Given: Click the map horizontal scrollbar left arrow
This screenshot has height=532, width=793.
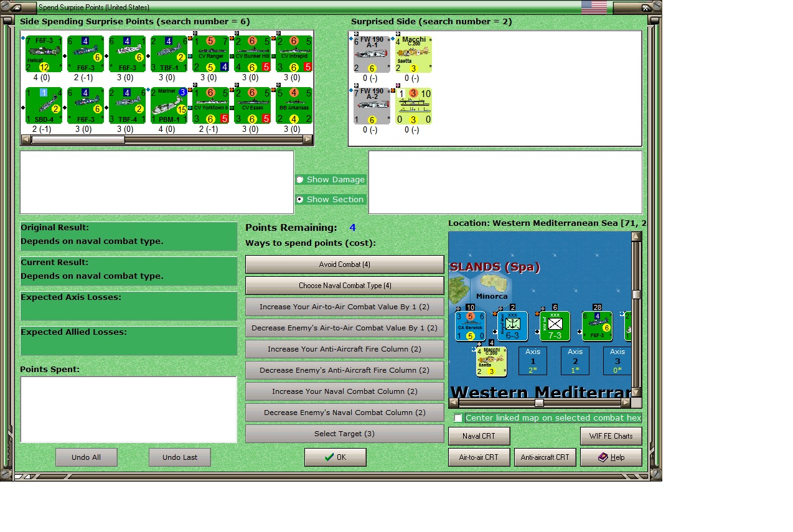Looking at the screenshot, I should (x=454, y=403).
